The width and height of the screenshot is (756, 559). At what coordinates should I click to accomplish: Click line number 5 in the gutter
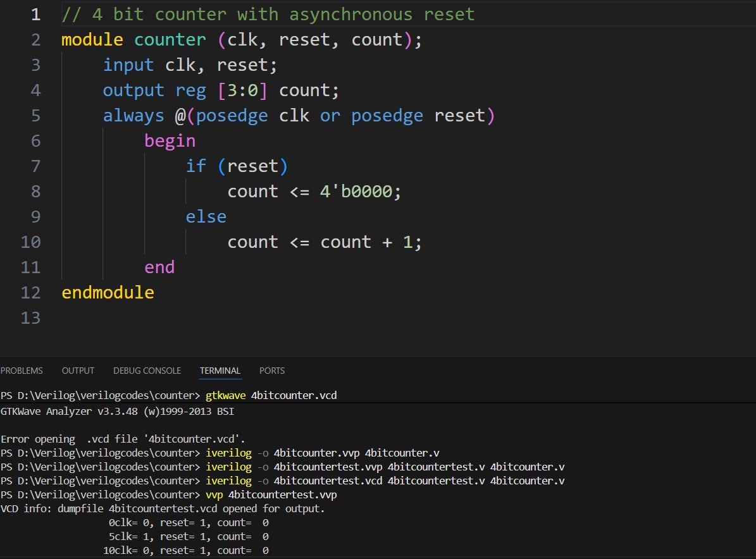(x=35, y=116)
